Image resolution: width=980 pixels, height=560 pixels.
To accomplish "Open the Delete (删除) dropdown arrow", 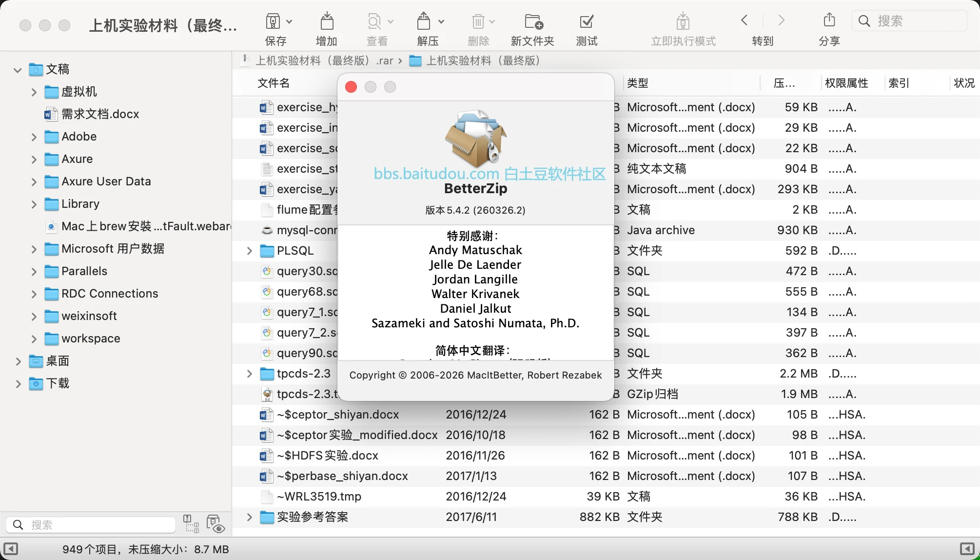I will (x=492, y=21).
